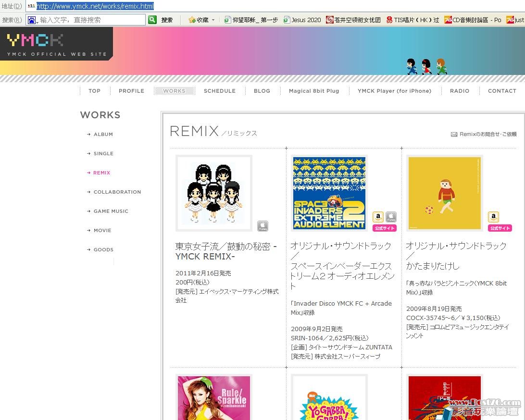Click iTunes icon beside Space Invaders cover
This screenshot has width=525, height=420.
(391, 217)
